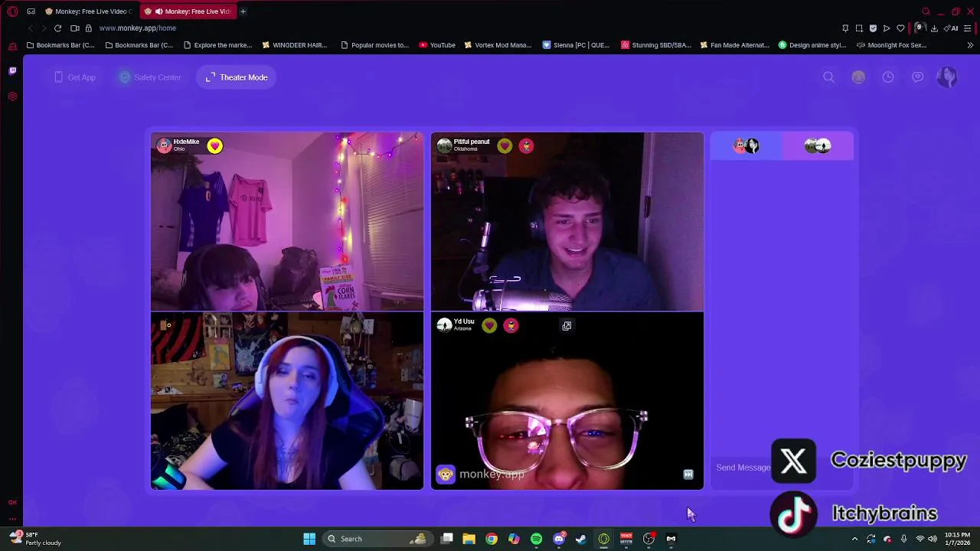Viewport: 980px width, 551px height.
Task: Click the downloads icon in the browser toolbar
Action: (x=934, y=28)
